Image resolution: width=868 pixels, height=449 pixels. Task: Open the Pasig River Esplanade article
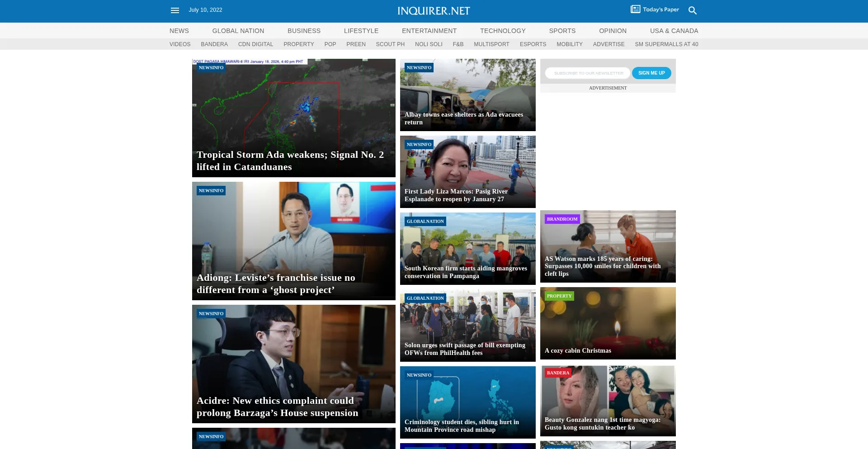tap(456, 195)
